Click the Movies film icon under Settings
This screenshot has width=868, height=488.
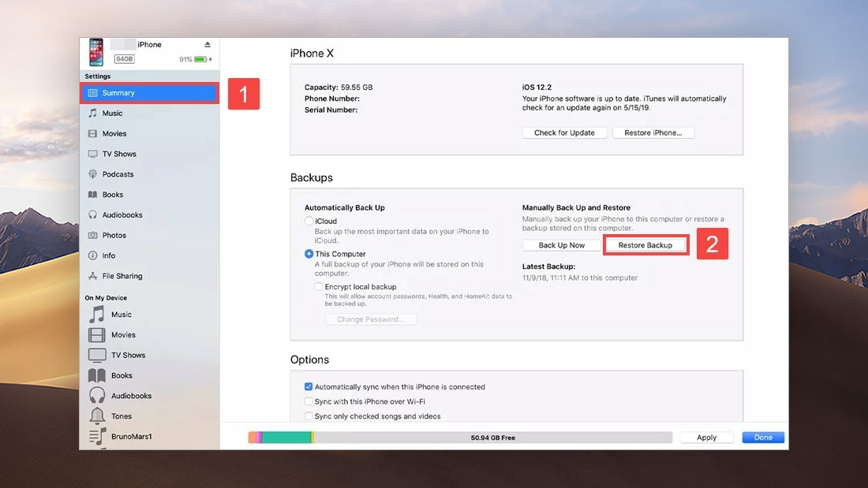[x=92, y=133]
